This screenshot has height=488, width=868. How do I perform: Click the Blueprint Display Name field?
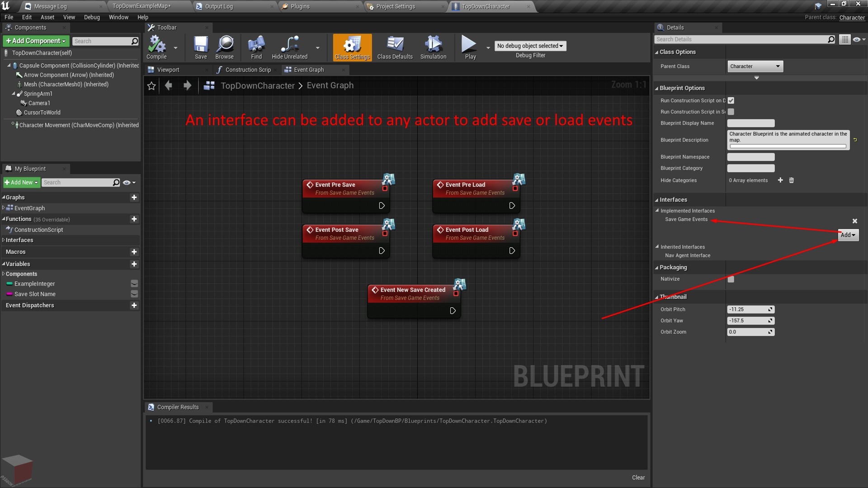coord(750,123)
